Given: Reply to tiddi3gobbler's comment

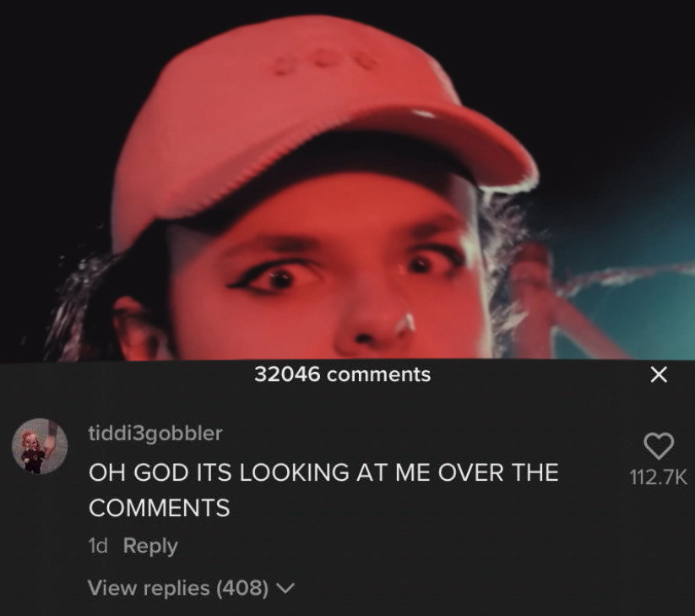Looking at the screenshot, I should coord(150,546).
